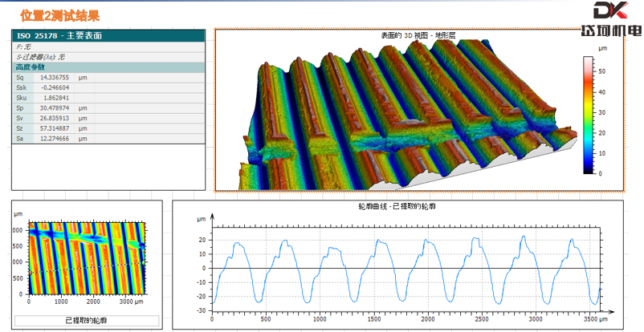Viewport: 644px width, 332px height.
Task: Click the Sv value 26.835913
Action: click(x=55, y=118)
